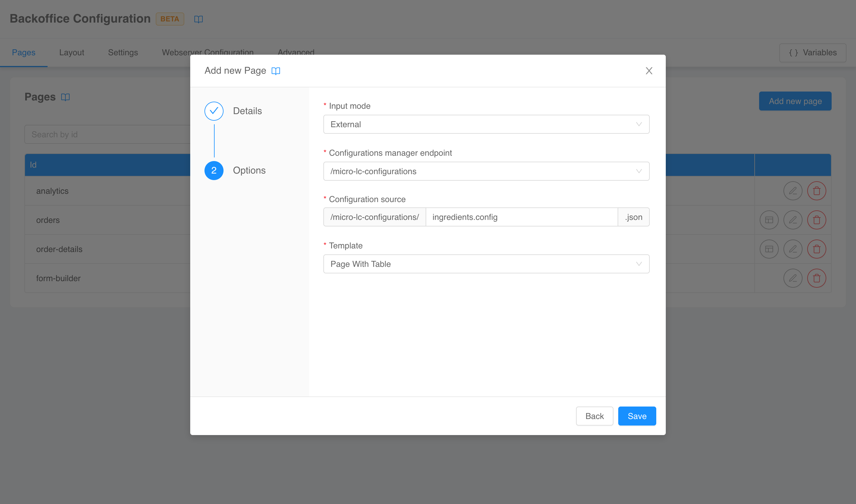Screen dimensions: 856x504
Task: Edit the form-builder page via pencil icon
Action: click(x=793, y=278)
